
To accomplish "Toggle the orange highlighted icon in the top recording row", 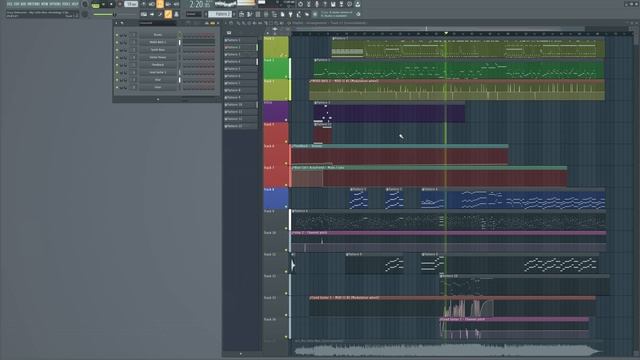I will tap(160, 4).
